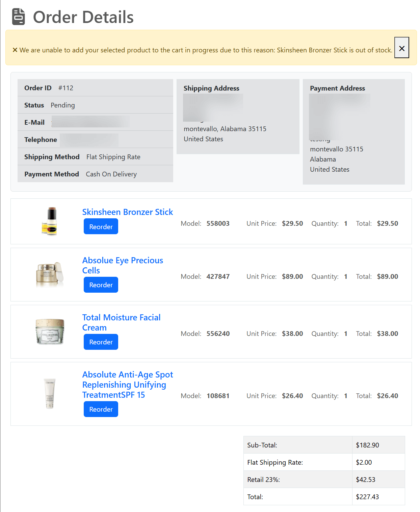
Task: Click the small X icon before the warning text
Action: 15,50
